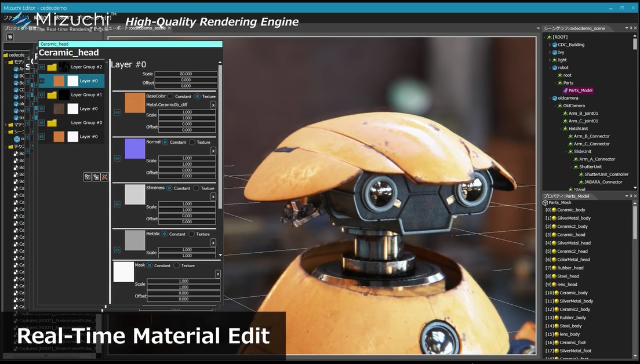Viewport: 640px width, 364px height.
Task: Click the Metalic gray swatch
Action: click(x=134, y=240)
